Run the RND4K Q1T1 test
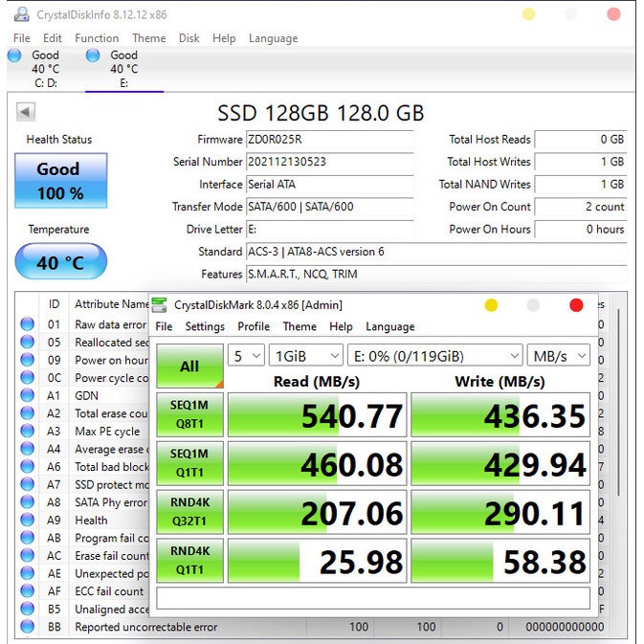Image resolution: width=644 pixels, height=644 pixels. click(x=189, y=560)
